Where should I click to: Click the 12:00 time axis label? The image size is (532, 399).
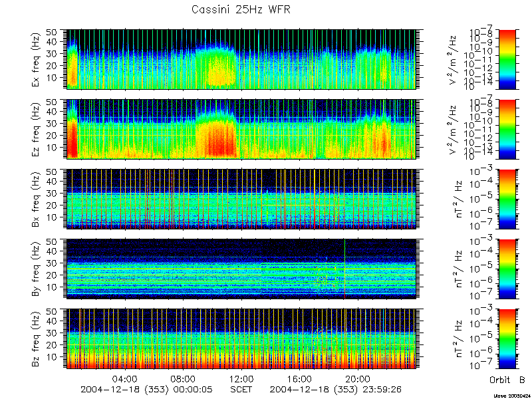coord(241,378)
